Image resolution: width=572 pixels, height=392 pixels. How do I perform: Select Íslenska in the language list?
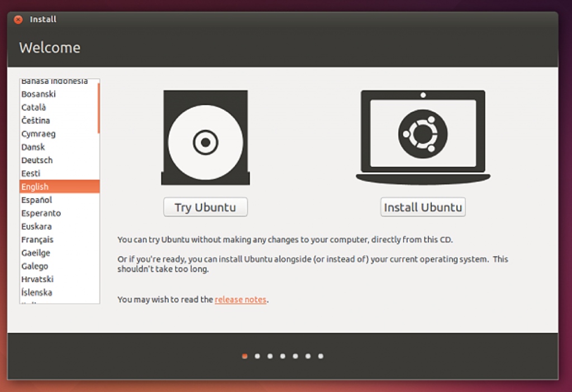tap(59, 292)
